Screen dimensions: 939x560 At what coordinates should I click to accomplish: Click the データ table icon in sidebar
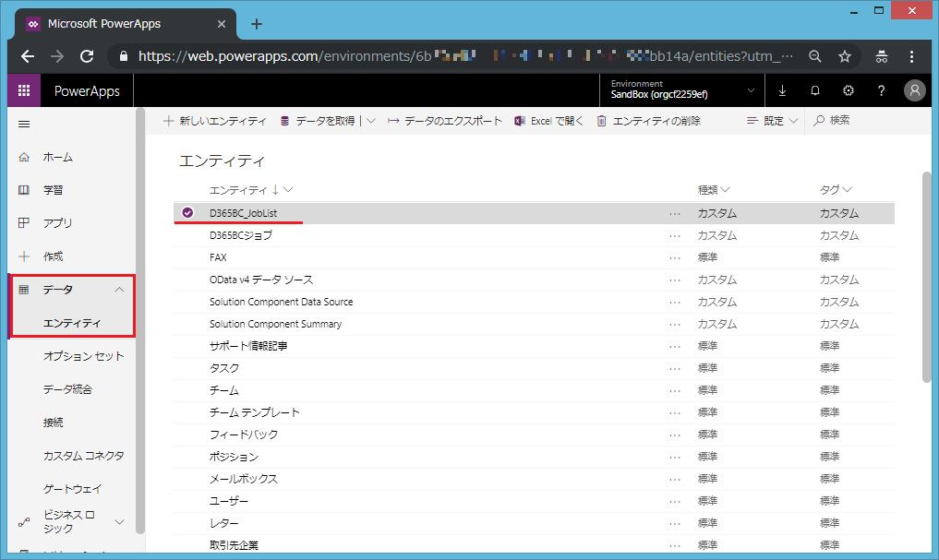(x=24, y=290)
